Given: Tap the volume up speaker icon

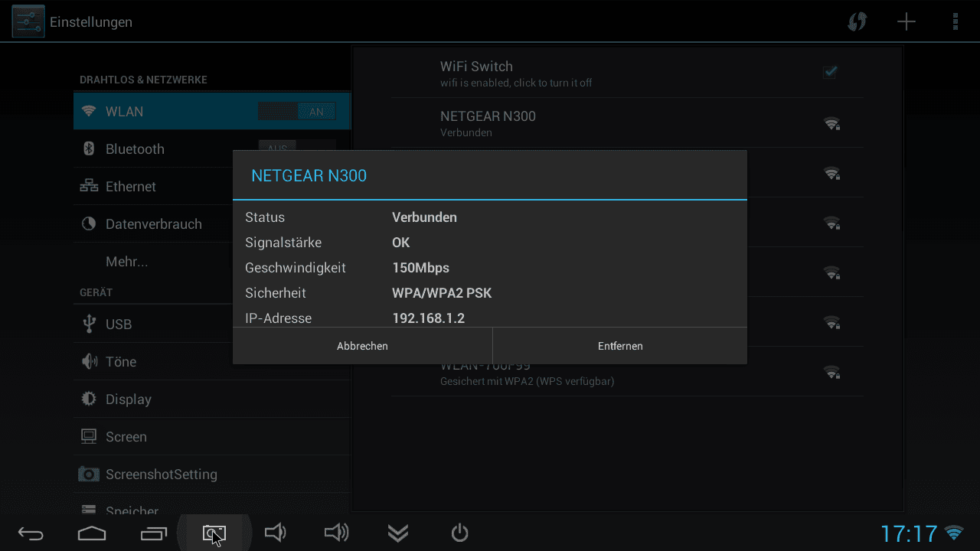Looking at the screenshot, I should click(337, 533).
